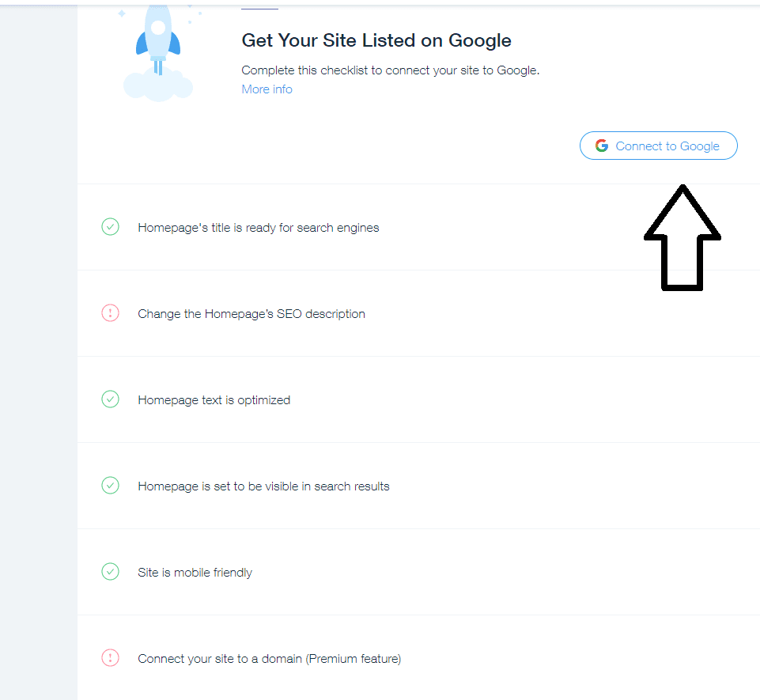This screenshot has height=700, width=760.
Task: Open "Connect your site to a domain" item
Action: [x=269, y=659]
